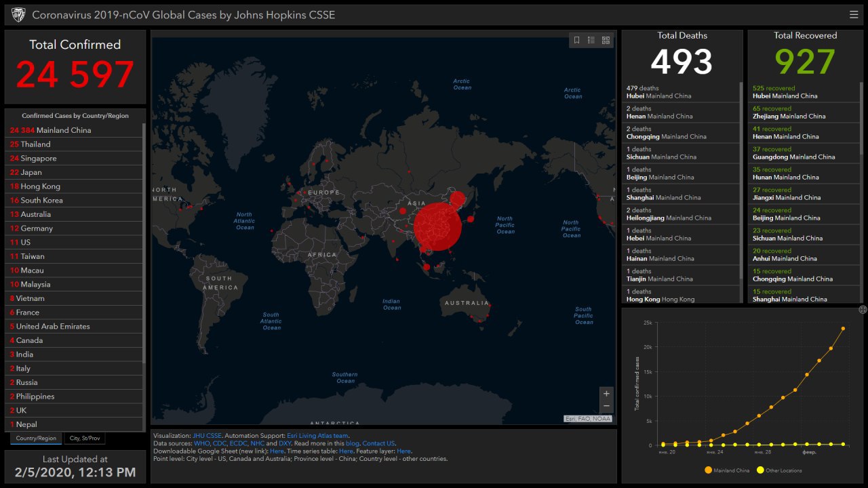
Task: Select Nepal in the country list
Action: coord(75,424)
